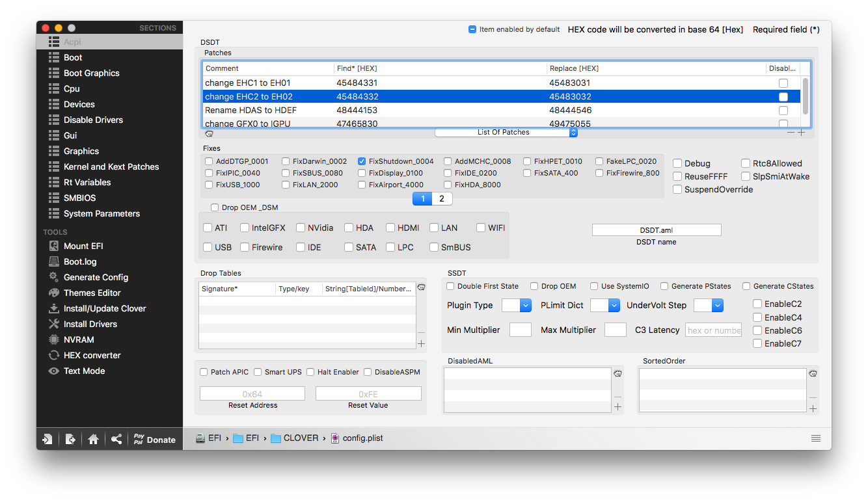Image resolution: width=868 pixels, height=502 pixels.
Task: Open the List Of Patches dropdown
Action: point(506,132)
